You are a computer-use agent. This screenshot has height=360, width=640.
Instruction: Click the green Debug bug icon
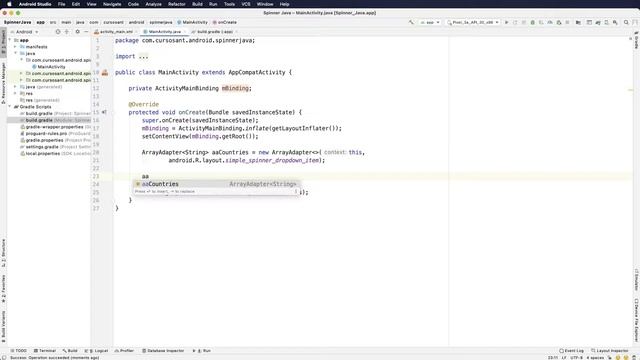533,22
